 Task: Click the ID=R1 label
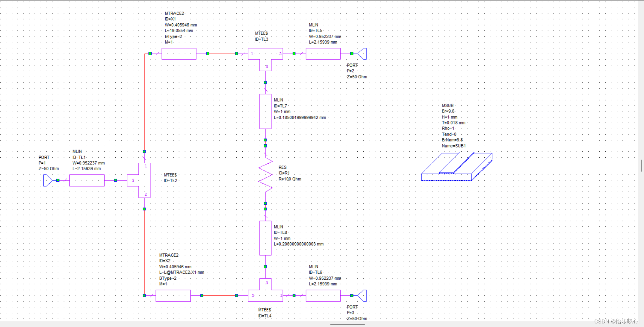point(284,173)
